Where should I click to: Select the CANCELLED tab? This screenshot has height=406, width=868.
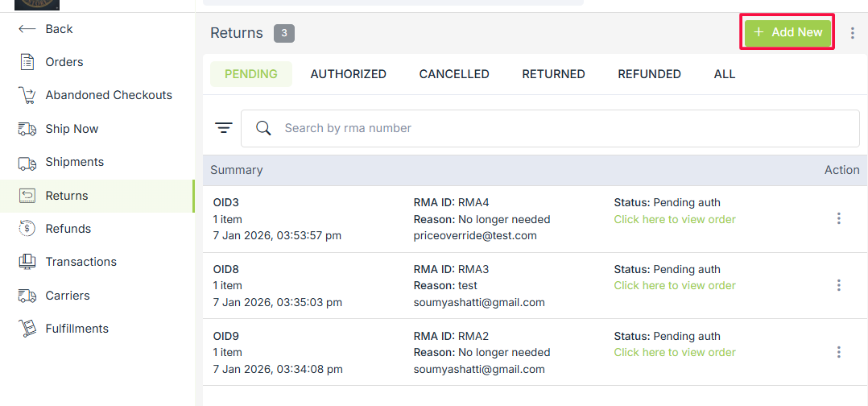click(x=454, y=74)
